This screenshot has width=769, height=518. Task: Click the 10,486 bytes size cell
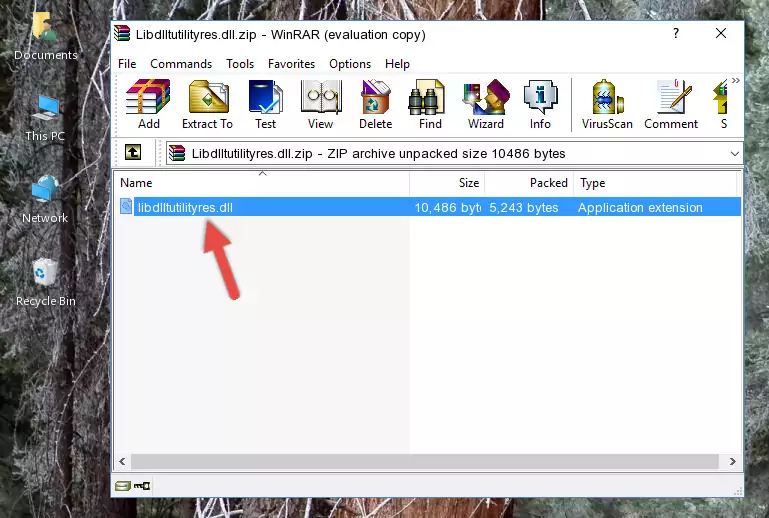(x=447, y=207)
